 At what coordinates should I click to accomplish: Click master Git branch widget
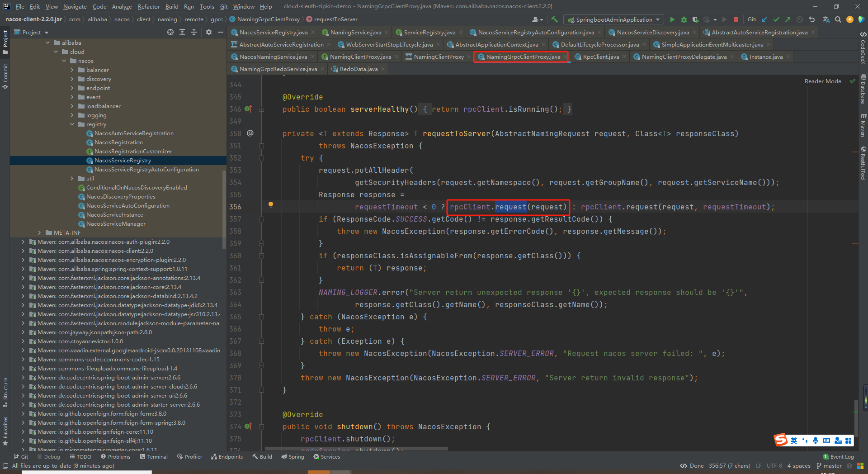829,466
